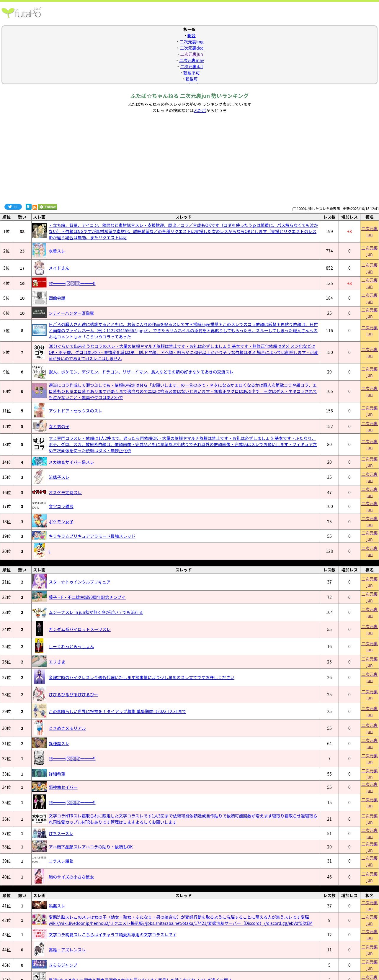Screen dimensions: 379x980
Task: Open the アウトドア thread ranked 11位
Action: (75, 411)
